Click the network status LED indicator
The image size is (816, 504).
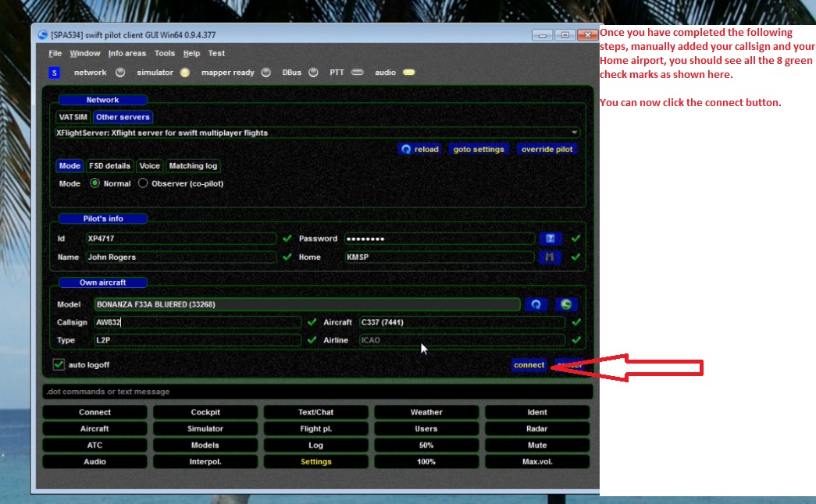click(120, 73)
